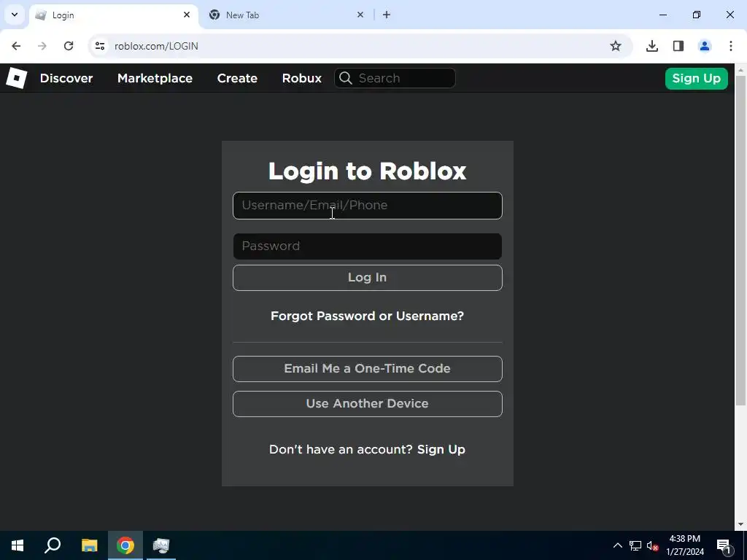Open the Windows Start menu

coord(18,545)
